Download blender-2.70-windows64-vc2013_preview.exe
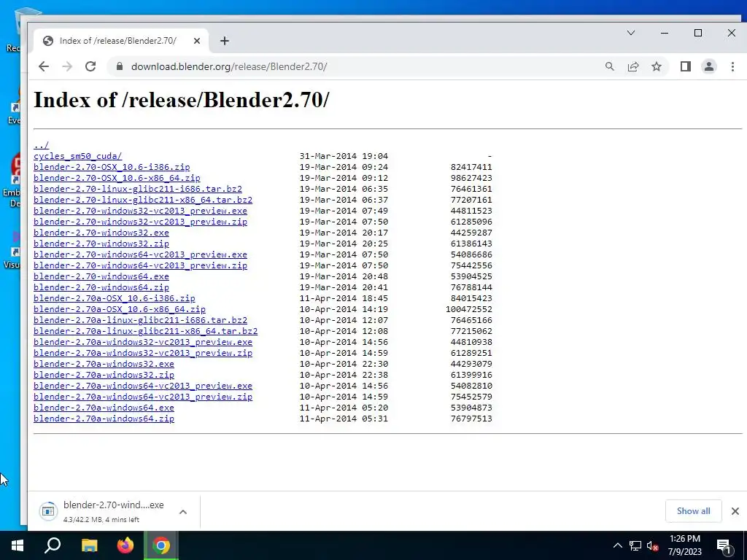Screen dimensions: 747x560 coord(141,254)
